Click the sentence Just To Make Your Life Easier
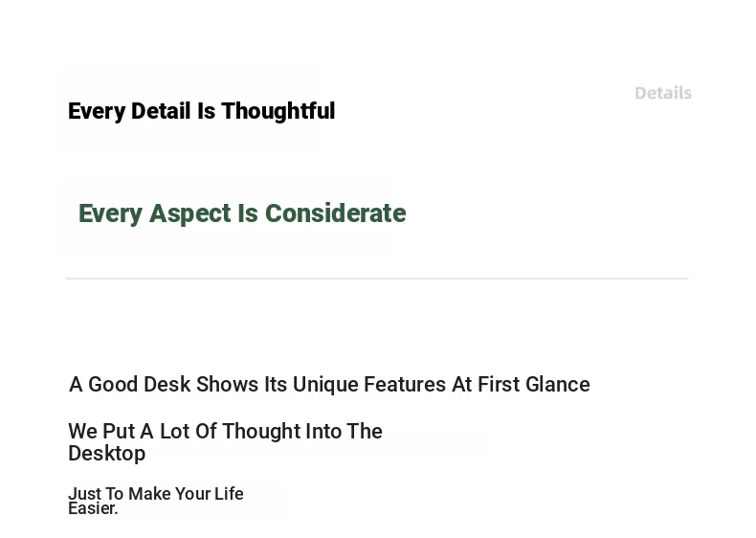This screenshot has height=538, width=756. click(x=156, y=501)
